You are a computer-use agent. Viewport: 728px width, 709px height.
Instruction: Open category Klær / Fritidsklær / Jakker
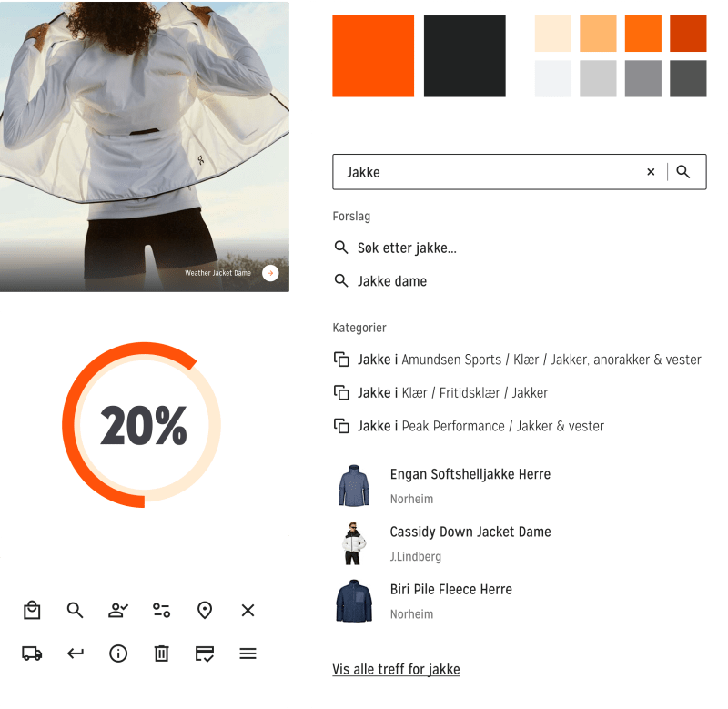tap(440, 393)
